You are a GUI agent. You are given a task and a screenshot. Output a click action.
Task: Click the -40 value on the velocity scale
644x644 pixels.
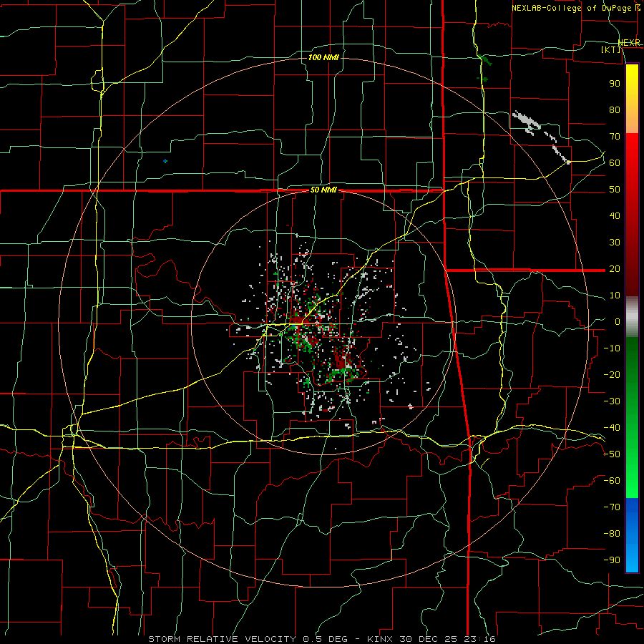tap(612, 428)
